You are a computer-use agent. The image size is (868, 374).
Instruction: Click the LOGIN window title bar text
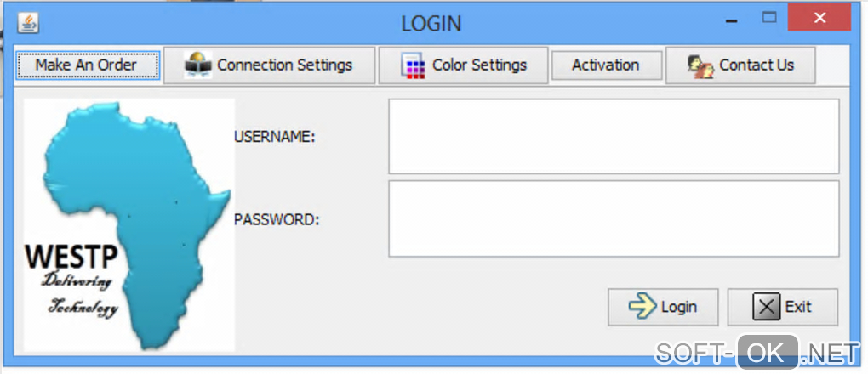(x=431, y=23)
